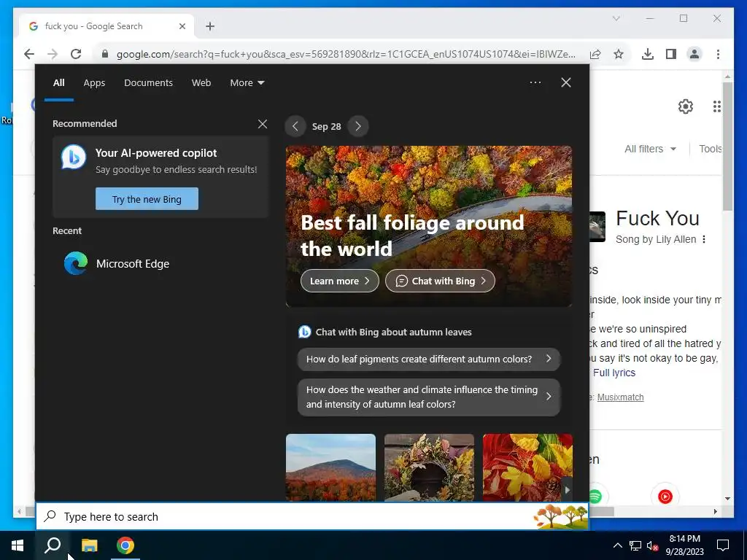The image size is (747, 560).
Task: Open mountain landscape thumbnail
Action: pos(330,467)
